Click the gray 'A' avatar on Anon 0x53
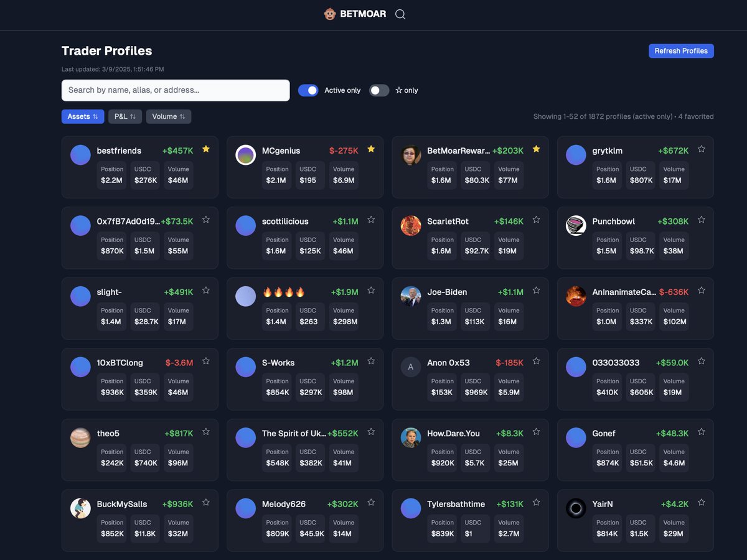The height and width of the screenshot is (560, 747). coord(410,366)
